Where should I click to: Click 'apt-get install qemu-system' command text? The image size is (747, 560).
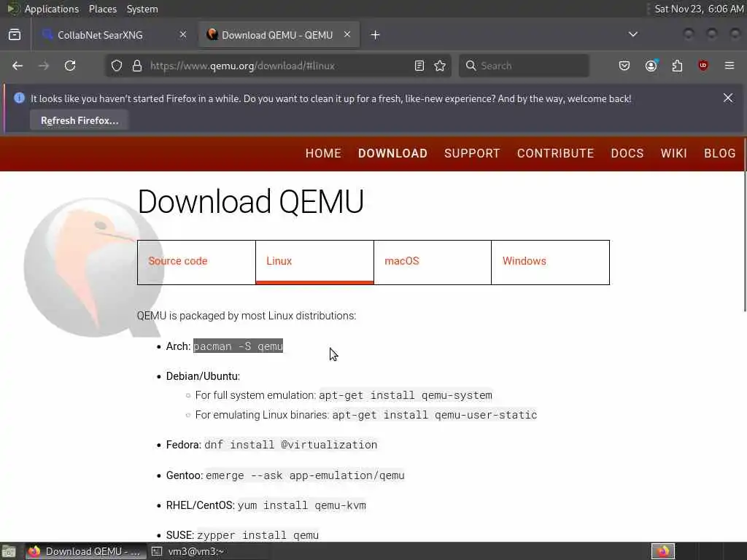[406, 395]
